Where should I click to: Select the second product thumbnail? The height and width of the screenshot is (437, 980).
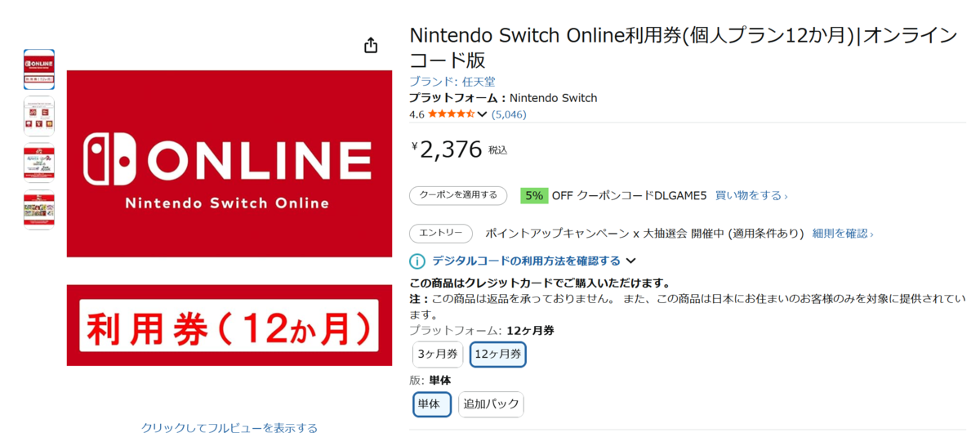tap(39, 116)
